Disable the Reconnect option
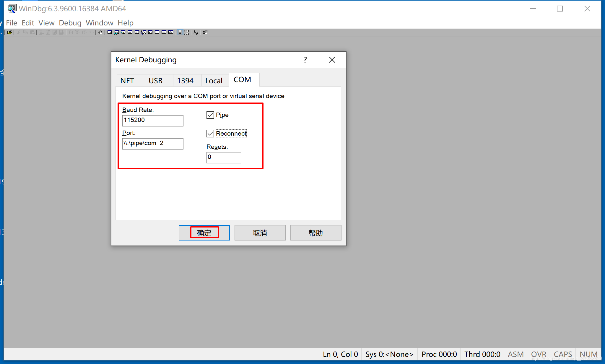Viewport: 605px width, 364px height. point(210,134)
